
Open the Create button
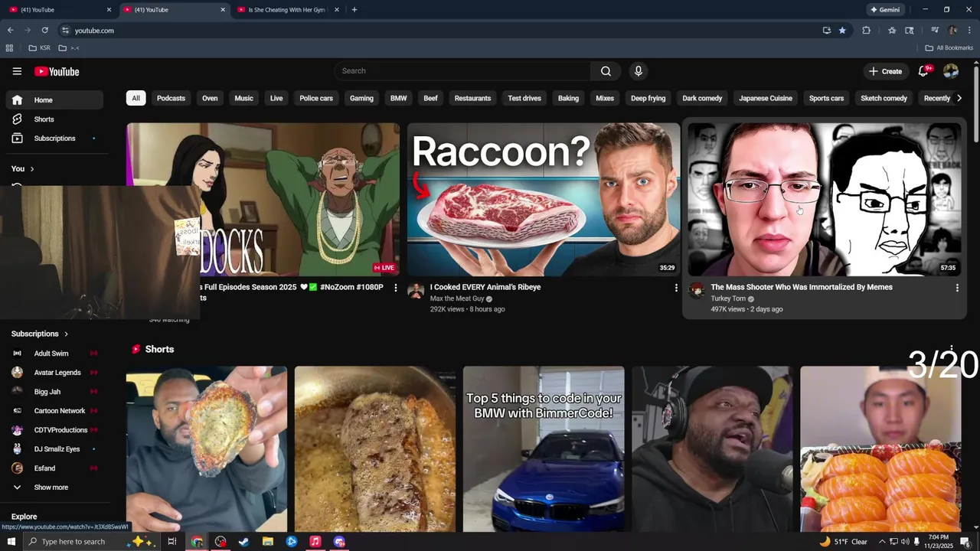pos(885,71)
